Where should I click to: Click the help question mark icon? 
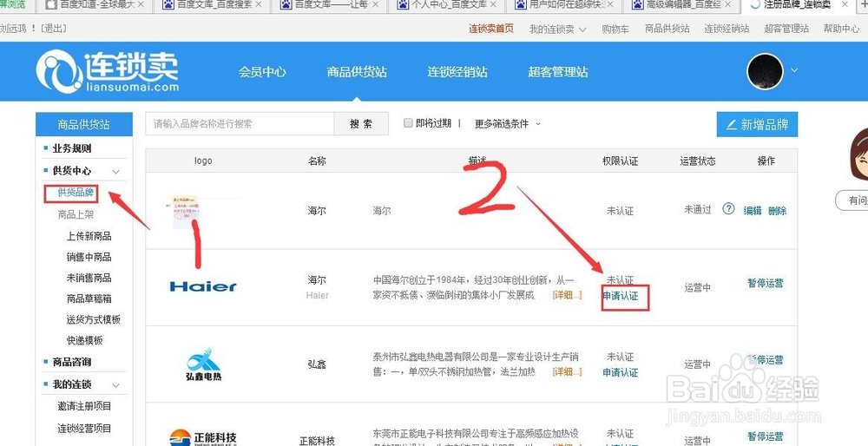(x=729, y=209)
